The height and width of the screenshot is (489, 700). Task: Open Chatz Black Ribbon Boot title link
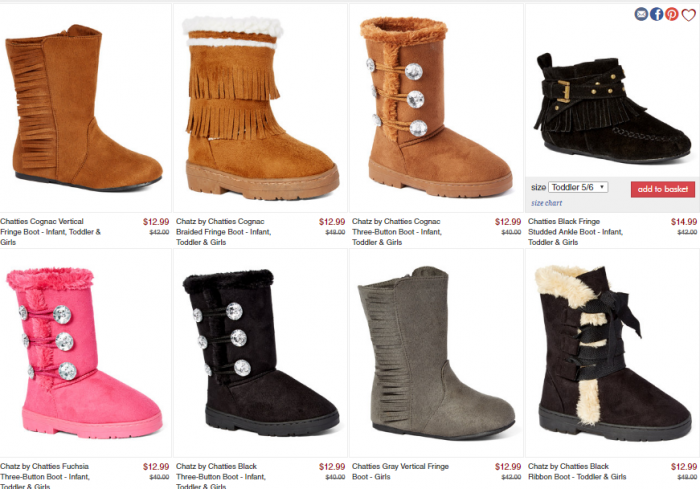click(577, 472)
